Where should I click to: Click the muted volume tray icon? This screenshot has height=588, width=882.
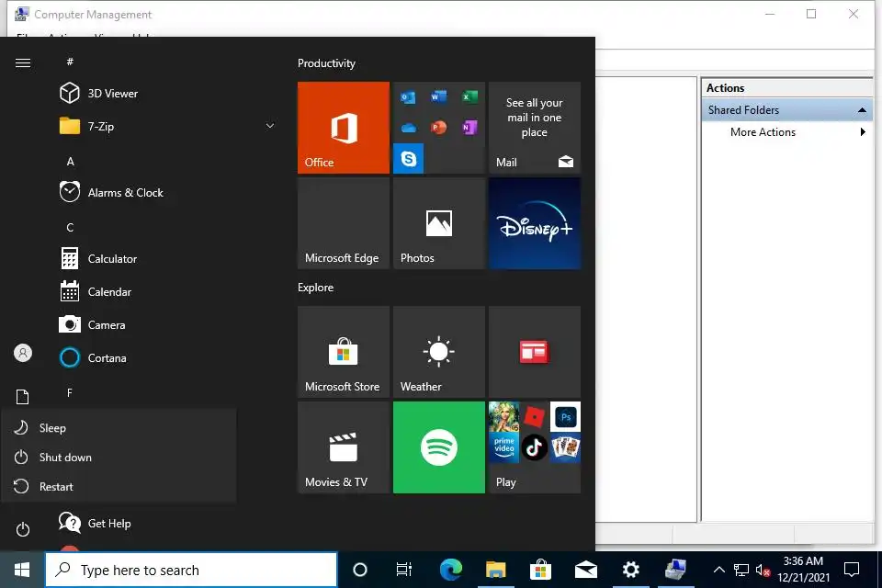(763, 570)
